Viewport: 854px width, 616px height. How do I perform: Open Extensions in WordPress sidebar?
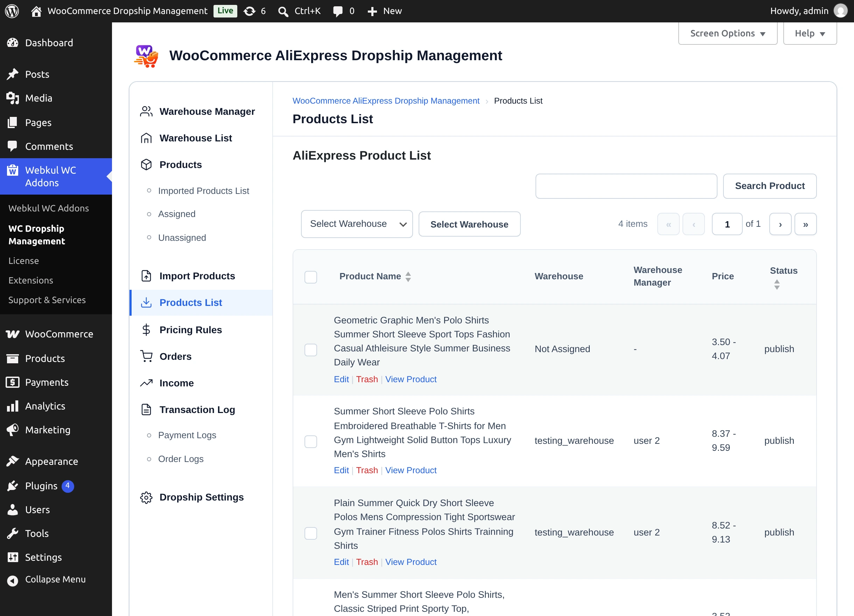31,280
